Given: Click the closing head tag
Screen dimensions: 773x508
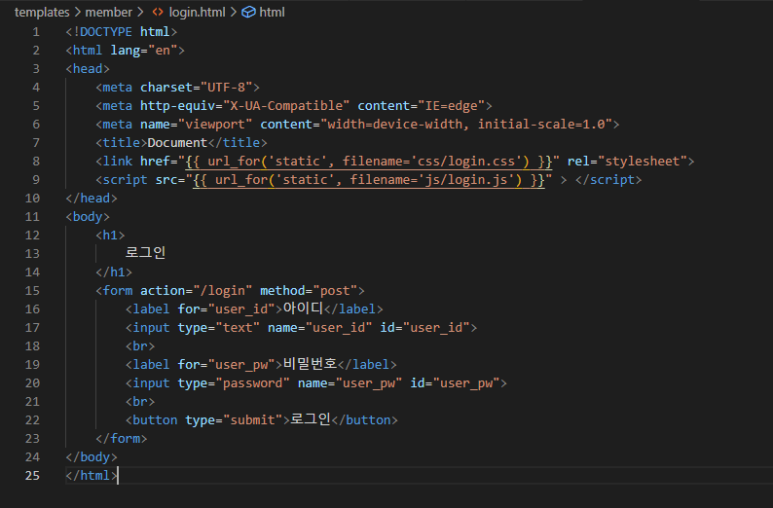Looking at the screenshot, I should [91, 198].
